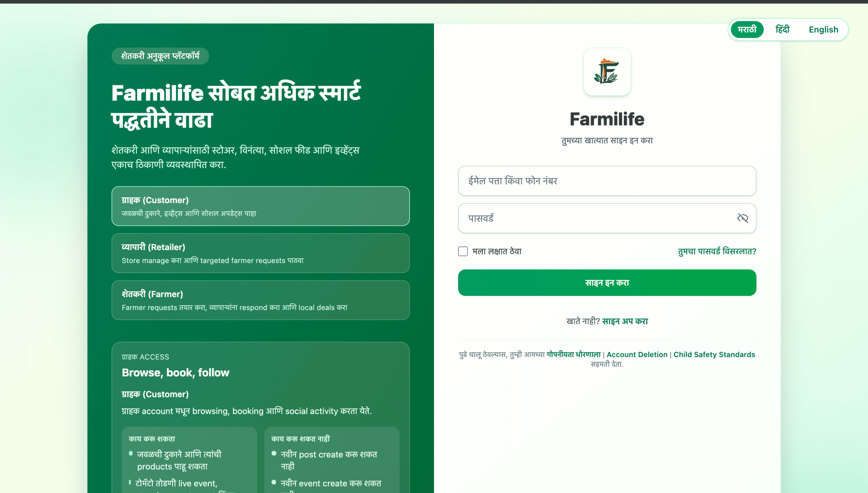
Task: Click the शेतकरी अनुकूल प्लॅटफॉर्म badge
Action: click(160, 56)
